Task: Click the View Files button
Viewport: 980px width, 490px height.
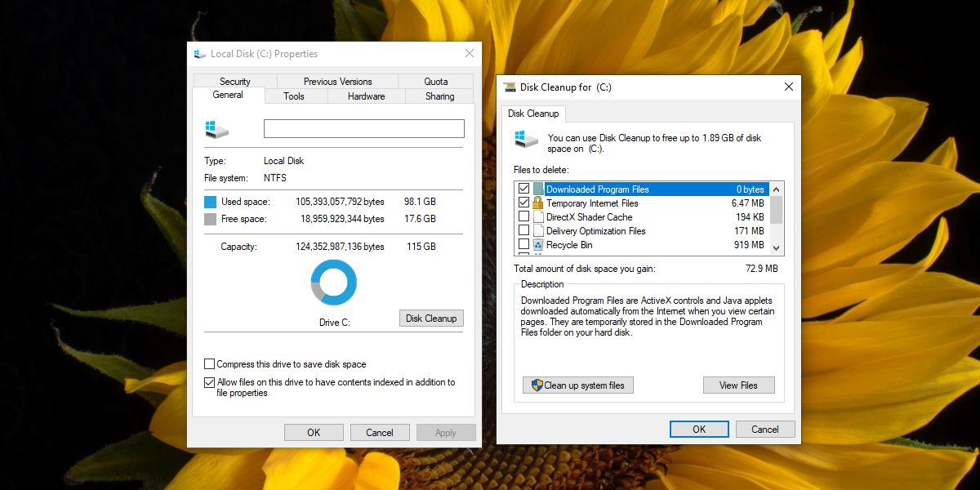Action: [x=738, y=385]
